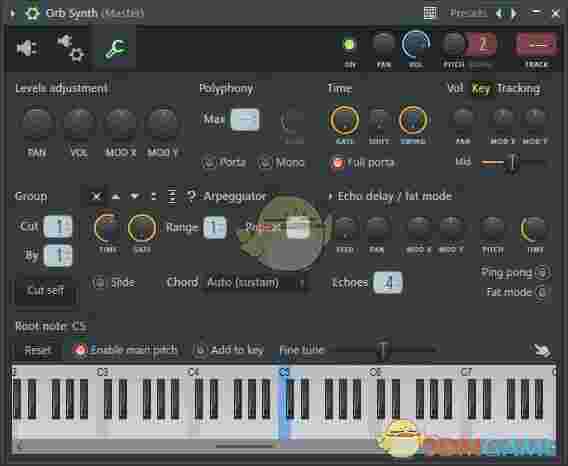Click the Mid tracking slider handle
568x466 pixels.
512,163
